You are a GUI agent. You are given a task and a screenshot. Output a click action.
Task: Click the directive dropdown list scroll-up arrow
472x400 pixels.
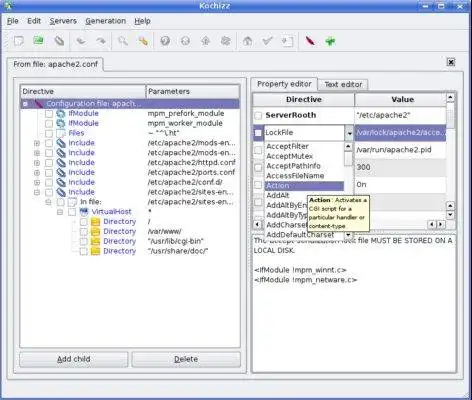348,147
